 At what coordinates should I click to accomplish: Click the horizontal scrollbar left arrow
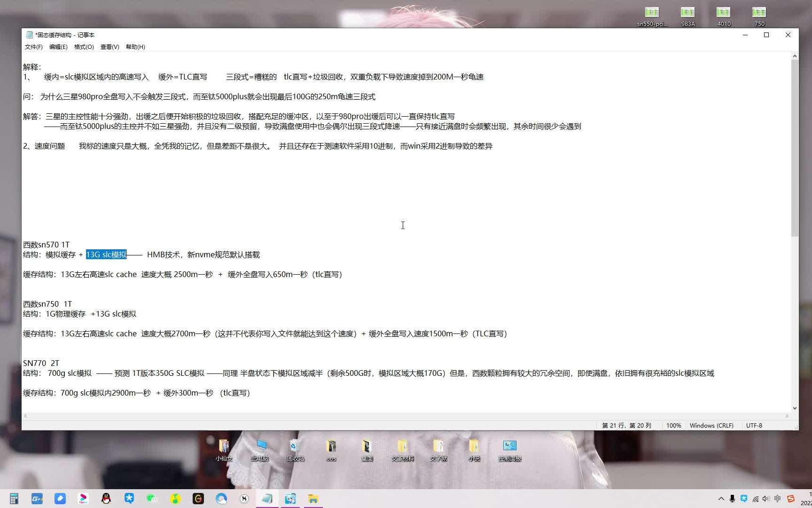(x=25, y=416)
